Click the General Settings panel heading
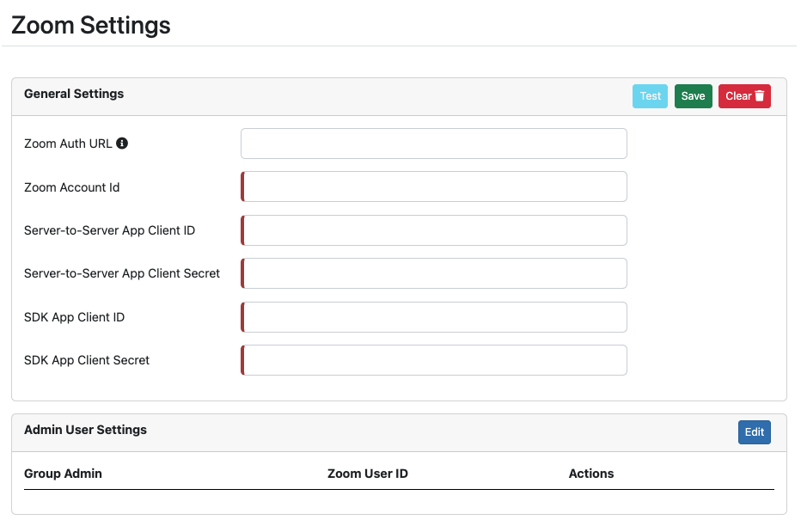This screenshot has height=532, width=801. (74, 94)
